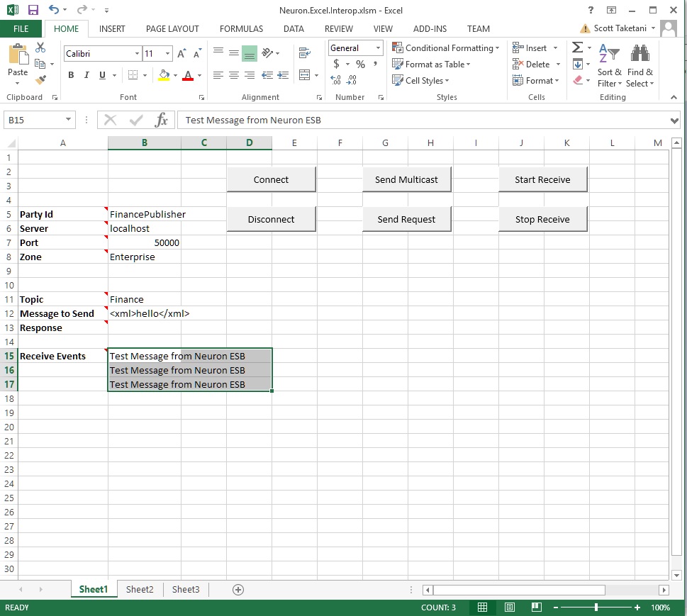The image size is (687, 616).
Task: Click the zoom slider handle
Action: click(x=596, y=607)
